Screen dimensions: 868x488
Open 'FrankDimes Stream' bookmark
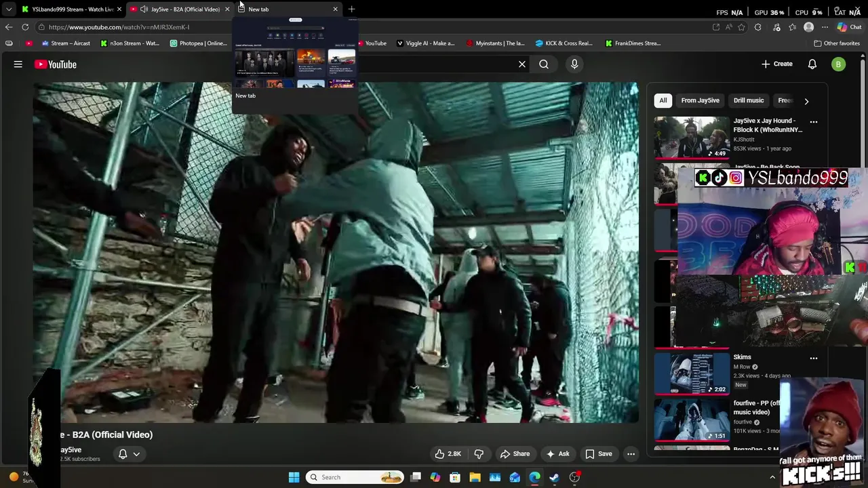coord(632,43)
